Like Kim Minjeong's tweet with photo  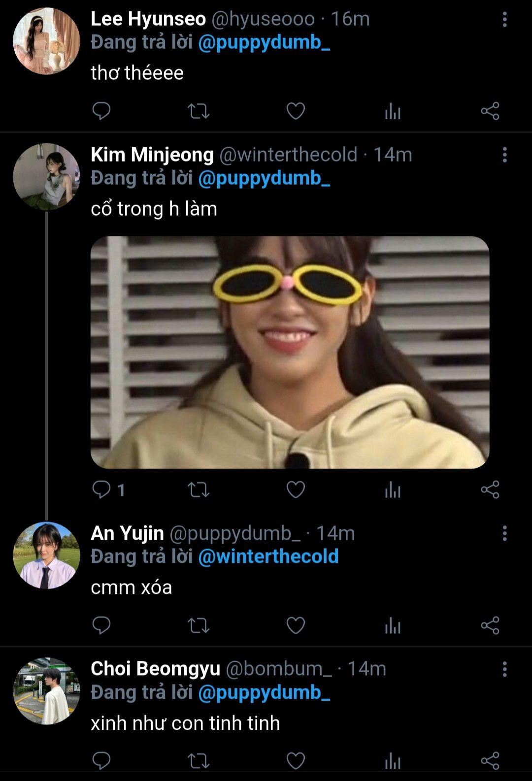(x=296, y=489)
